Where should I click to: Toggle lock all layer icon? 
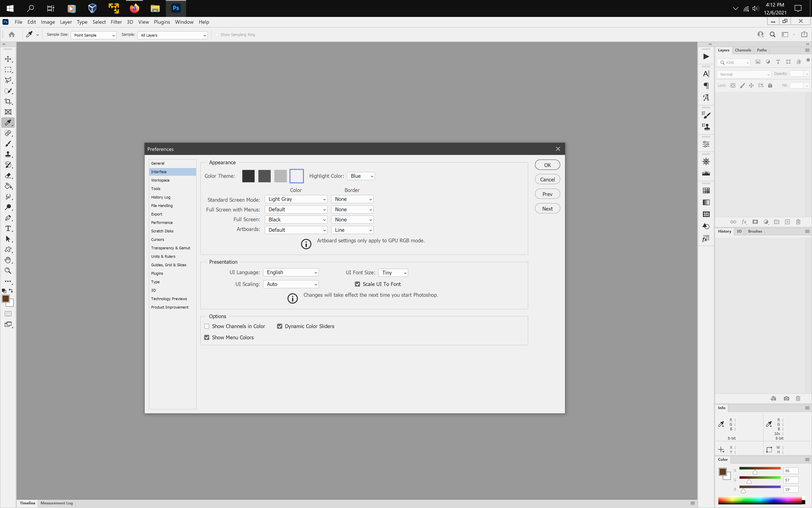(x=770, y=86)
